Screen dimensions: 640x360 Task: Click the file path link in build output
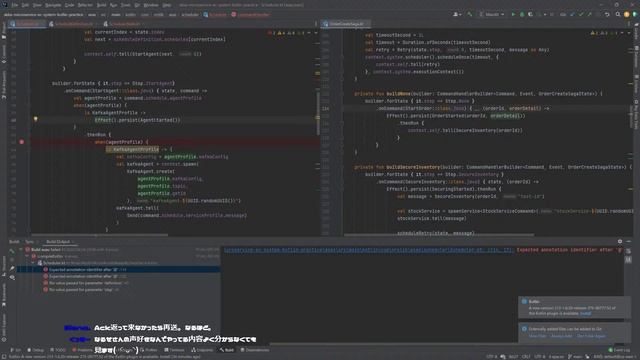[368, 250]
